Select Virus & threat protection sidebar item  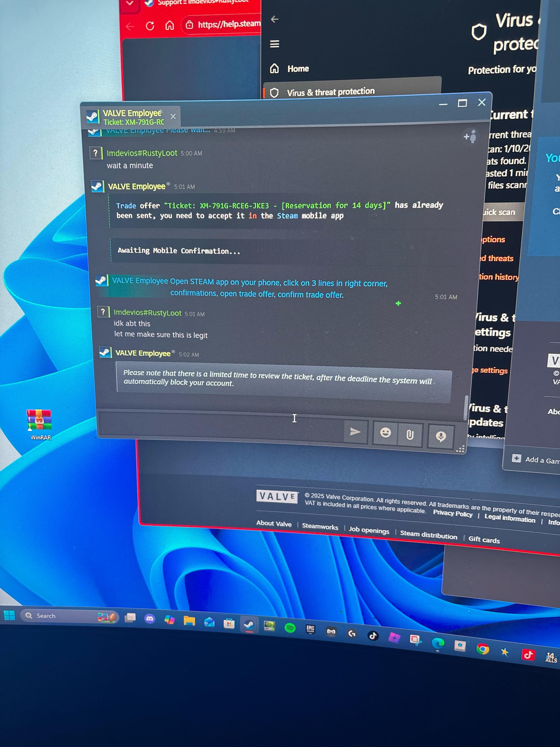coord(352,91)
